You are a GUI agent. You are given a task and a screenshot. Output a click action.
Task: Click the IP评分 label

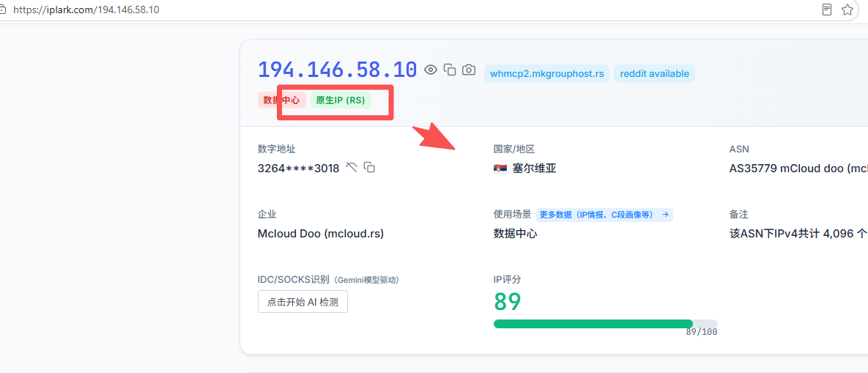click(507, 279)
